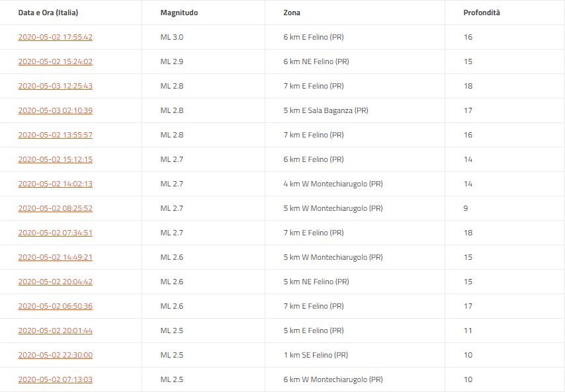Open the 2020-05-02 17:55:42 earthquake link
This screenshot has width=565, height=392.
55,37
